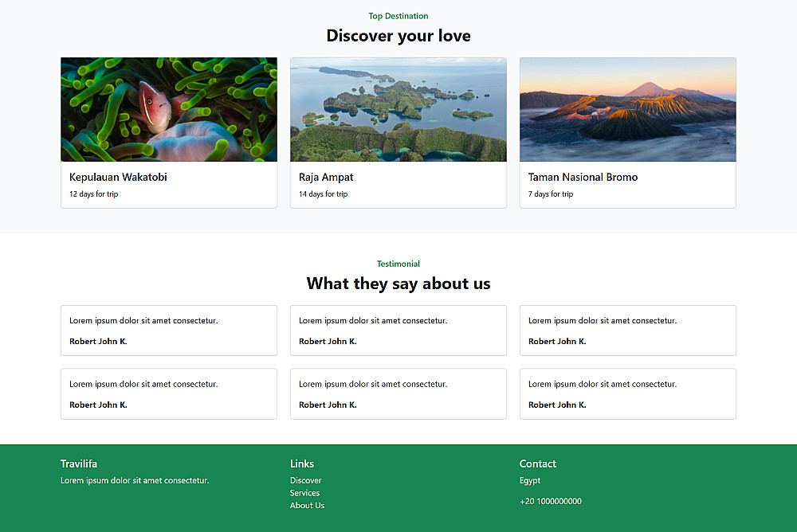797x532 pixels.
Task: Open the Kepulauan Wakatobi clownfish image
Action: (169, 109)
